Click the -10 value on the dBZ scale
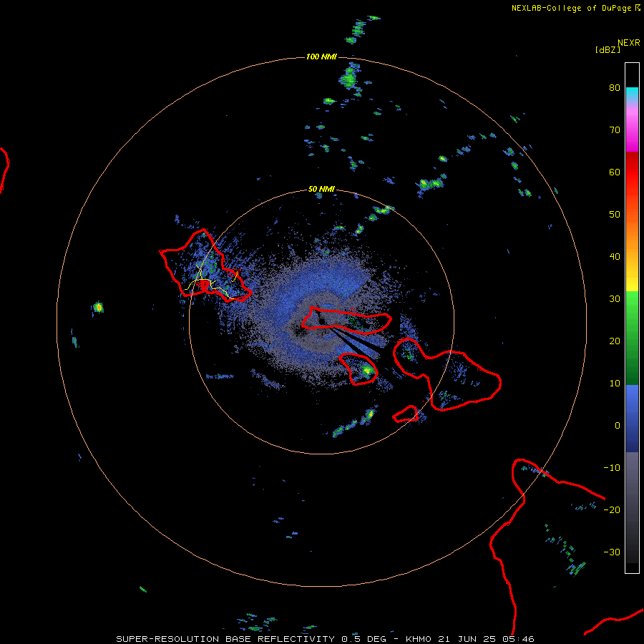 612,468
